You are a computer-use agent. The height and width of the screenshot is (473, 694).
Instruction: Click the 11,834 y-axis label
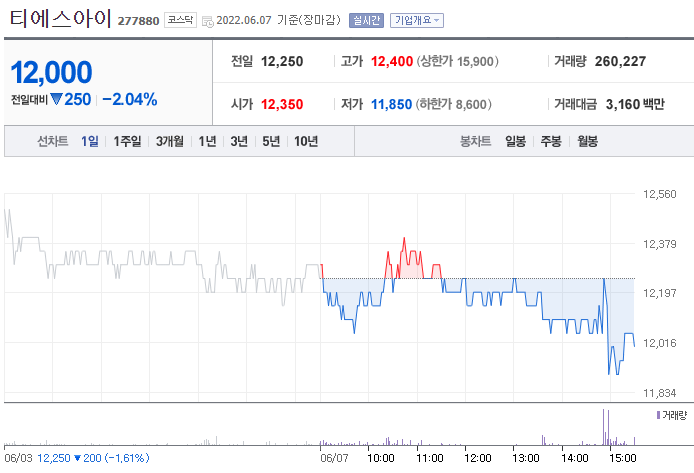tap(659, 393)
